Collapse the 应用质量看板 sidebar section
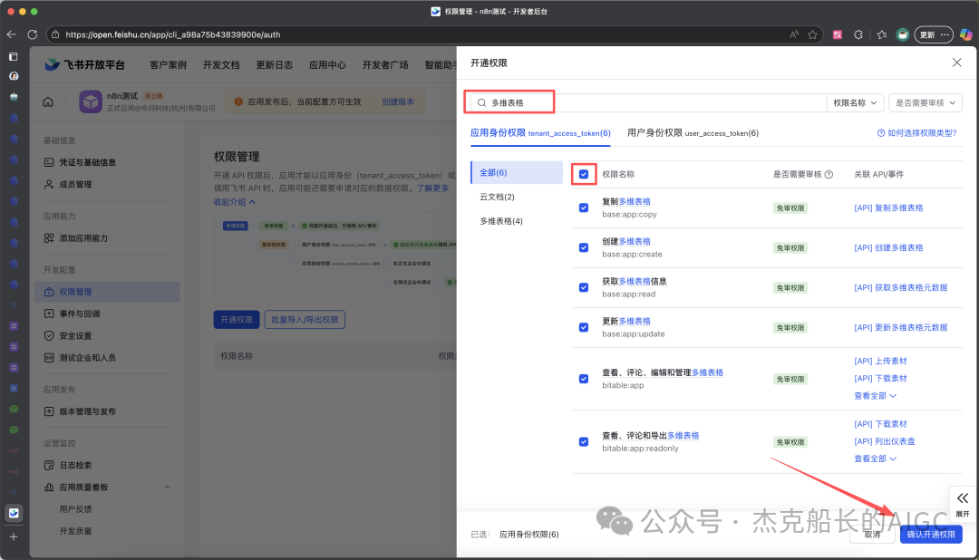Viewport: 979px width, 560px height. click(x=168, y=487)
